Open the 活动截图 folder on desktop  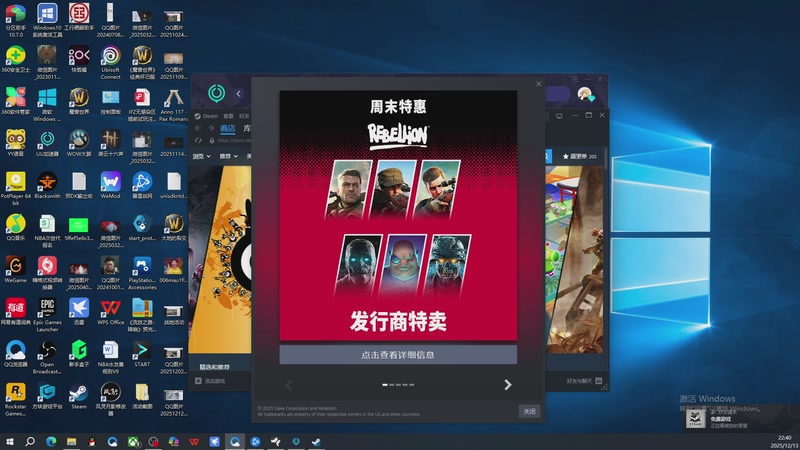pyautogui.click(x=142, y=396)
